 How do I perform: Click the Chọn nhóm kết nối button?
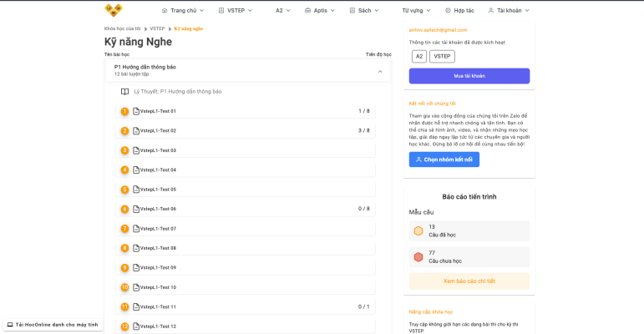point(444,159)
